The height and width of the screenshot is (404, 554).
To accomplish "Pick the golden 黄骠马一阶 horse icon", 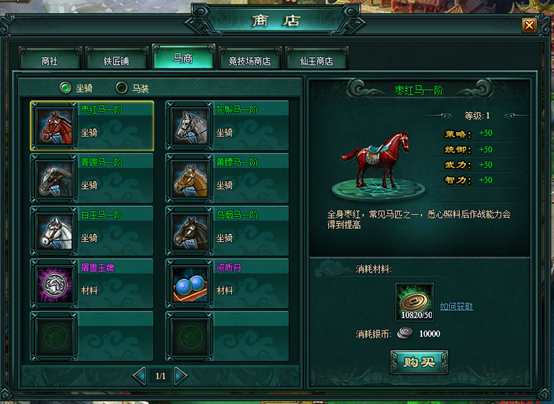I will point(190,179).
